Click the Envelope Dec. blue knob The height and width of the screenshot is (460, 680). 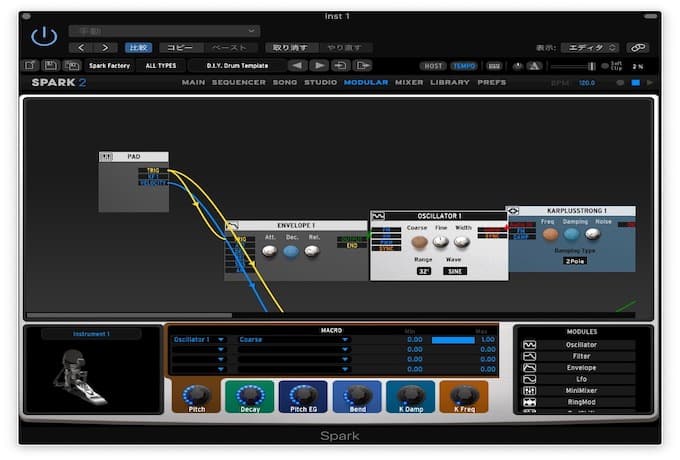tap(291, 251)
